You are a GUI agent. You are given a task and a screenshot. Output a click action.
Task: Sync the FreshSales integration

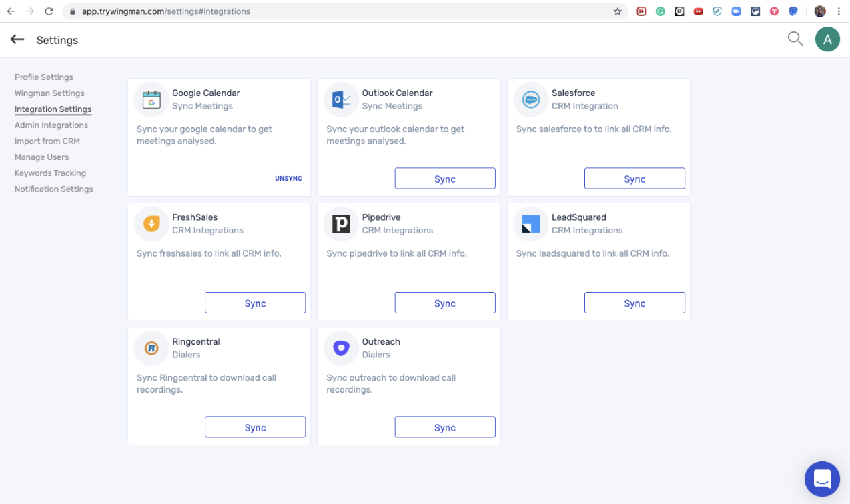[255, 303]
